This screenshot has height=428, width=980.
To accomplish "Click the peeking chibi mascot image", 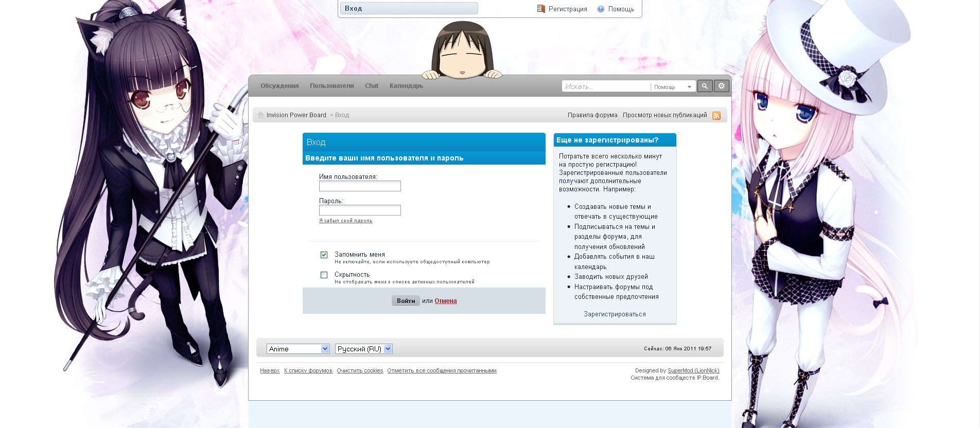I will click(x=462, y=50).
